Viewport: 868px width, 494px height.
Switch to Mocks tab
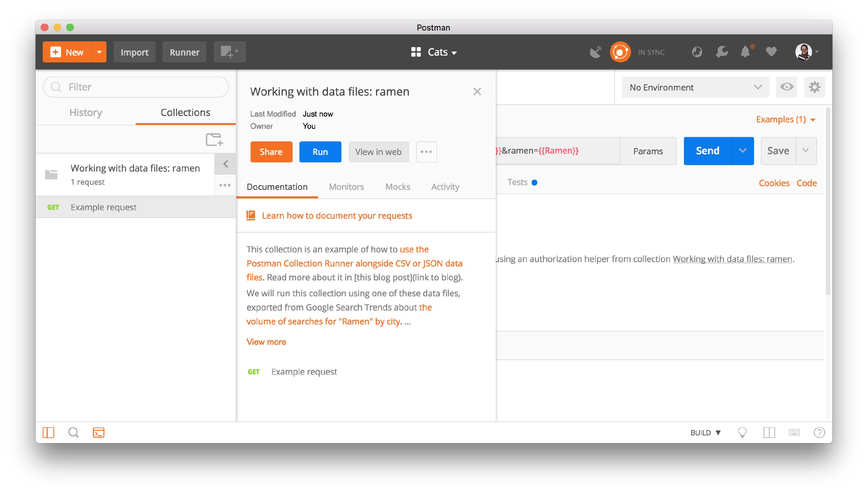point(397,186)
